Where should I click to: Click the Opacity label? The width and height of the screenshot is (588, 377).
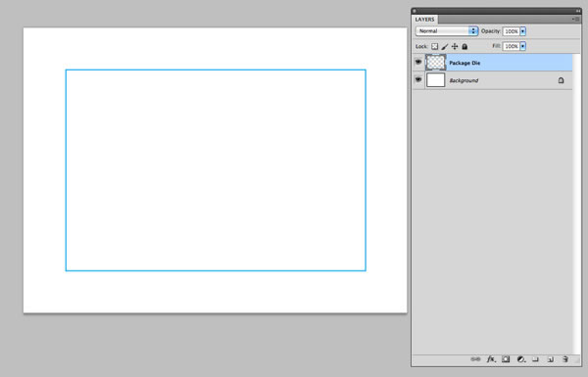(x=491, y=31)
